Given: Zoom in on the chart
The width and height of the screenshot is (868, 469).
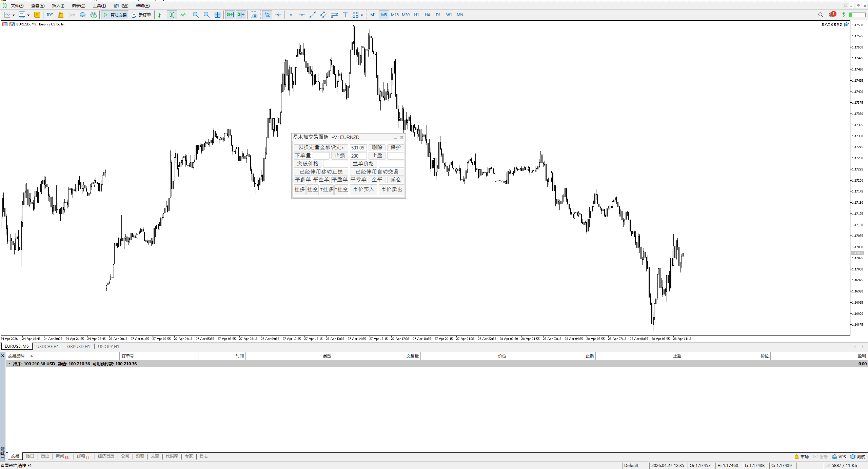Looking at the screenshot, I should [196, 15].
